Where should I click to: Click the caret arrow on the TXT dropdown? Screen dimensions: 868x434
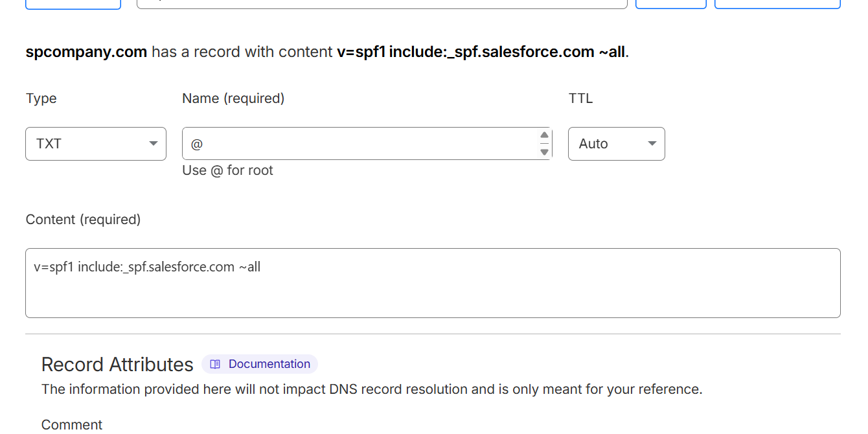(x=154, y=144)
